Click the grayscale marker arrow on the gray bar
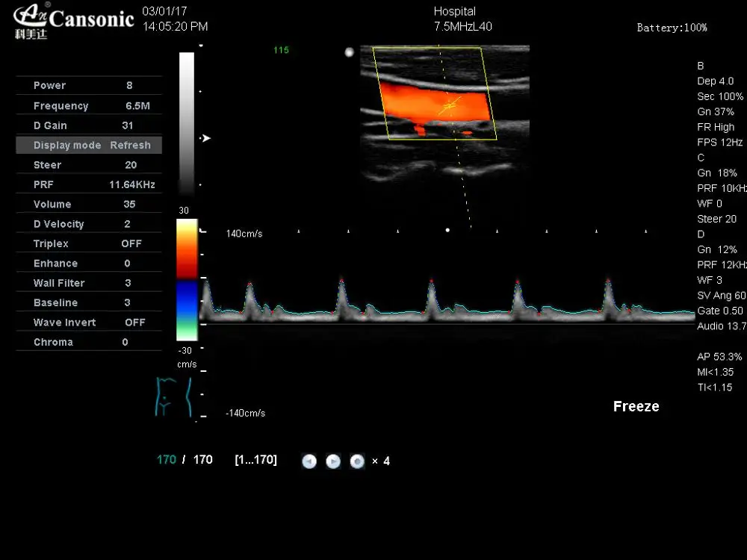 click(205, 138)
